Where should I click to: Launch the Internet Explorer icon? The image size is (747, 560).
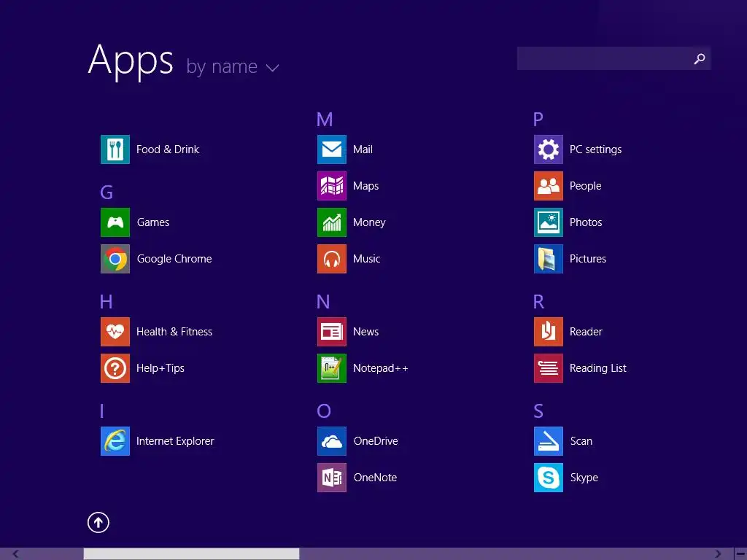tap(115, 441)
